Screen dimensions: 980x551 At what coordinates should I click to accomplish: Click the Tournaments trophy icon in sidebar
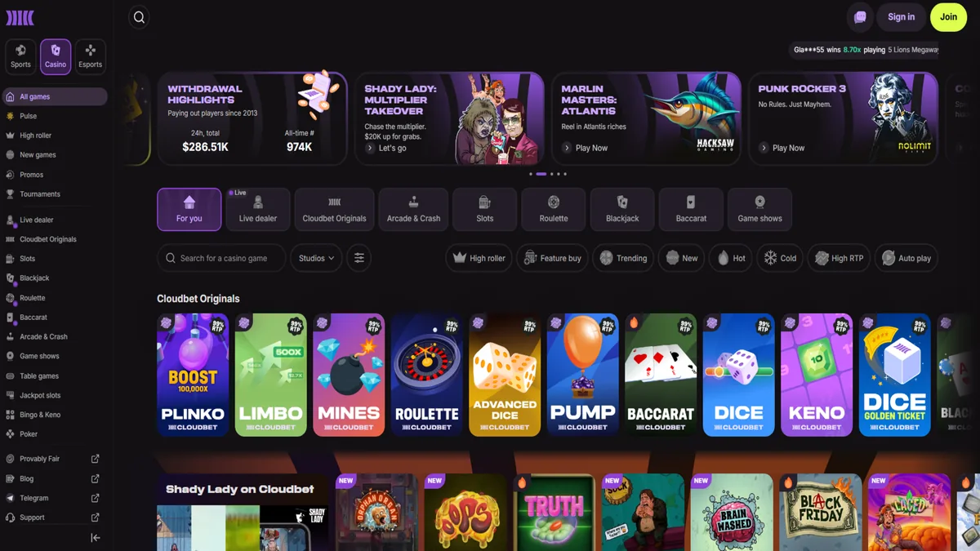[x=10, y=194]
